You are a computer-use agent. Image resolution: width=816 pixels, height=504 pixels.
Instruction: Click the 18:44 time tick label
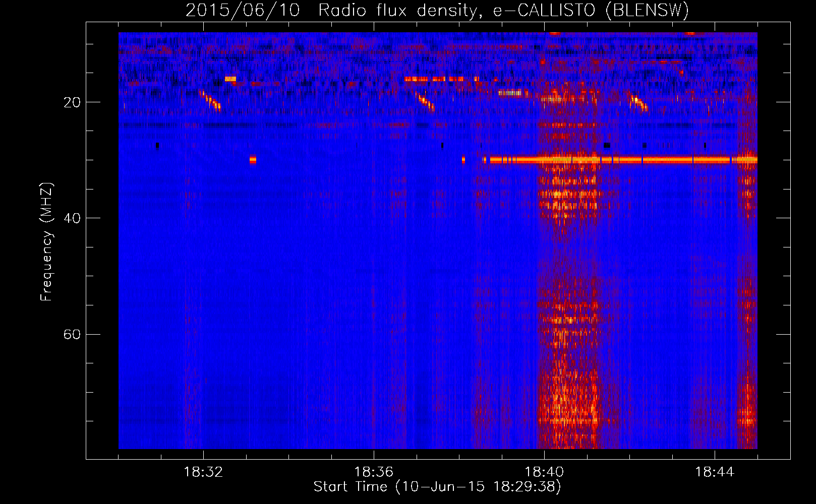tap(715, 472)
